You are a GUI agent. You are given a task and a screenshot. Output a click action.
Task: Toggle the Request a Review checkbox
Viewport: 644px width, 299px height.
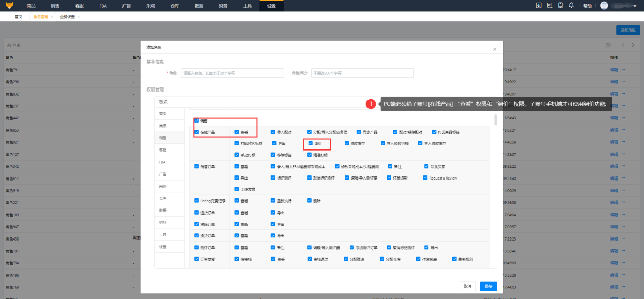(x=425, y=178)
